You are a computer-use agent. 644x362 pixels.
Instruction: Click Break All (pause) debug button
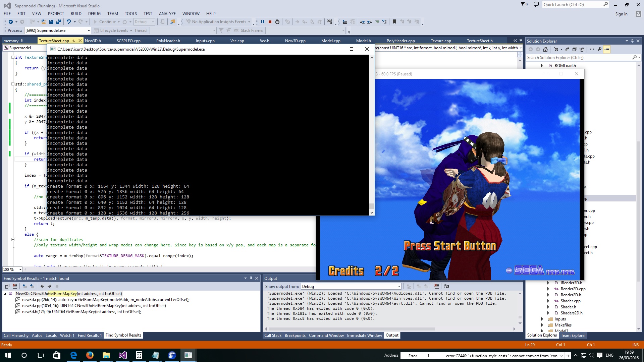263,22
